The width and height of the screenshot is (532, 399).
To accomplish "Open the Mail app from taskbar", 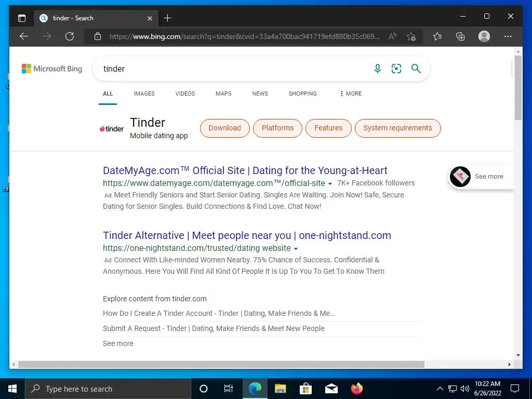I will 331,389.
